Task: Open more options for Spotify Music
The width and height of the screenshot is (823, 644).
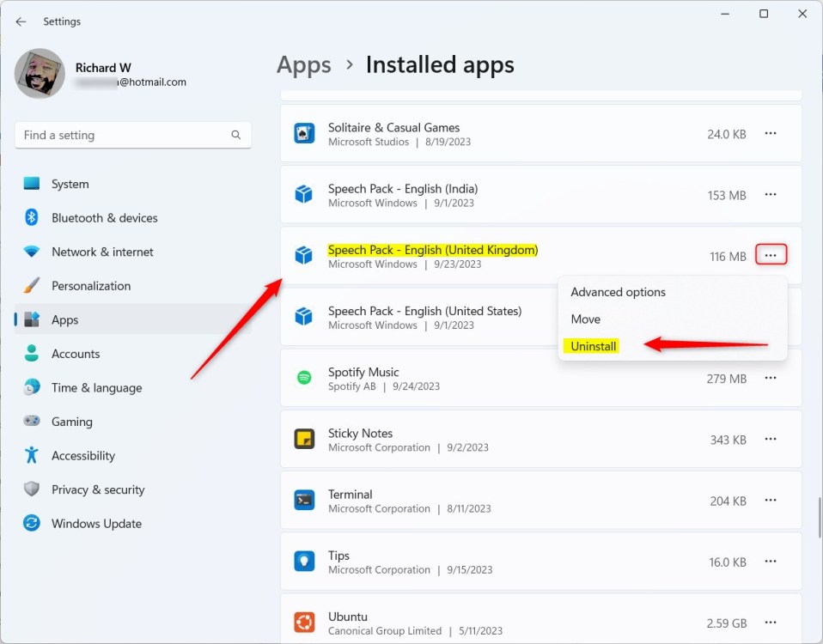Action: tap(771, 378)
